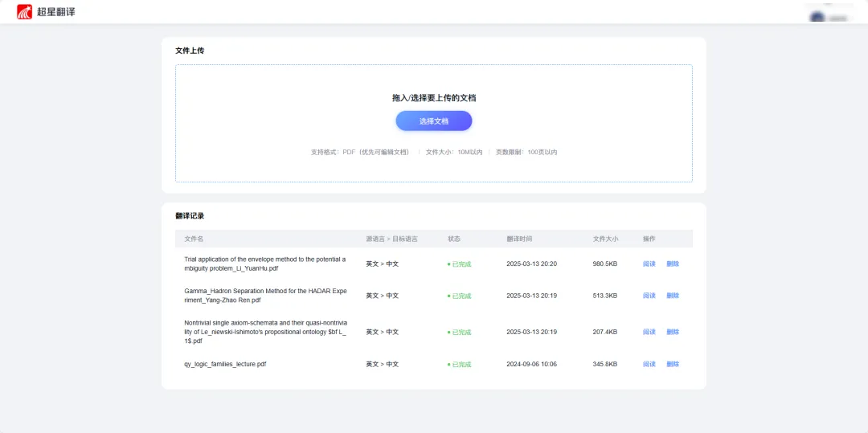868x433 pixels.
Task: Click the 已完成 status of the 980.5KB file
Action: [461, 264]
